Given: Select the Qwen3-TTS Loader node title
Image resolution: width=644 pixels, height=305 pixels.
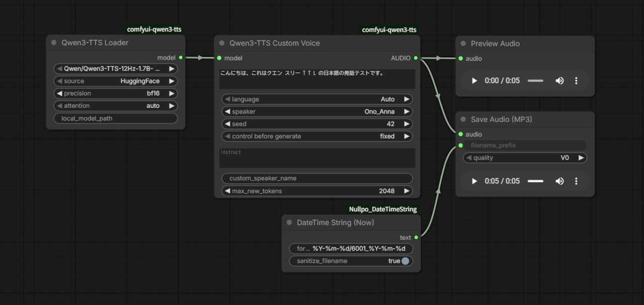Looking at the screenshot, I should tap(95, 43).
